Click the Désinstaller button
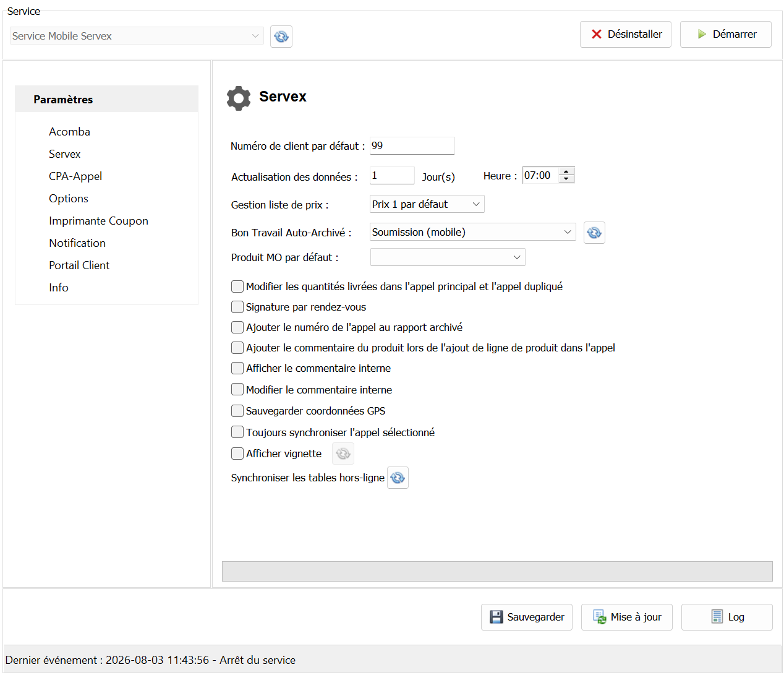The width and height of the screenshot is (784, 675). pyautogui.click(x=626, y=34)
